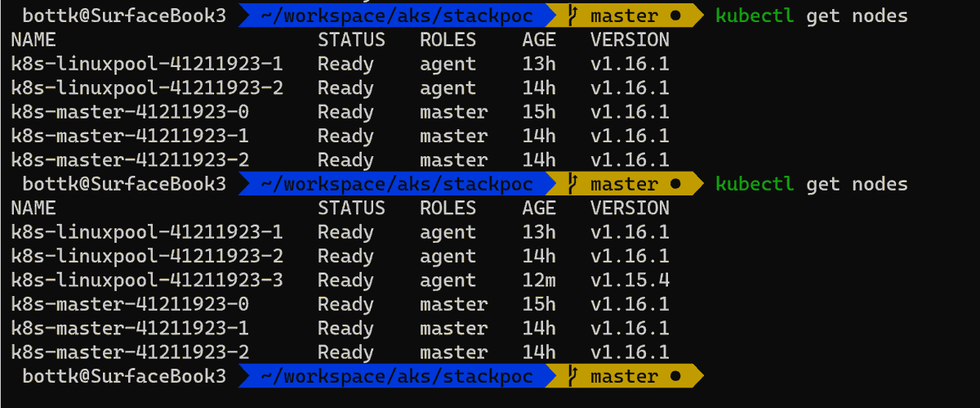Viewport: 980px width, 408px height.
Task: Click k8s-master-41211923-0 in the six-node listing
Action: [131, 304]
